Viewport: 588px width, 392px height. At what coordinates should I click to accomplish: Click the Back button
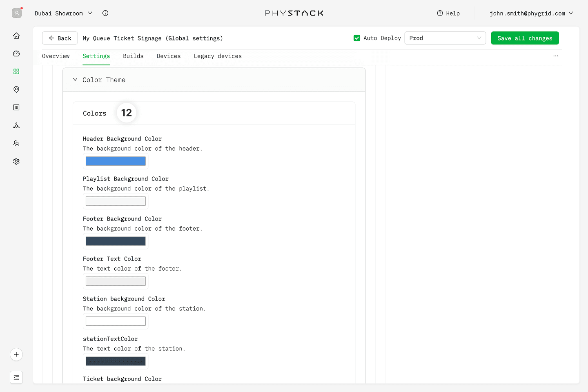[60, 38]
